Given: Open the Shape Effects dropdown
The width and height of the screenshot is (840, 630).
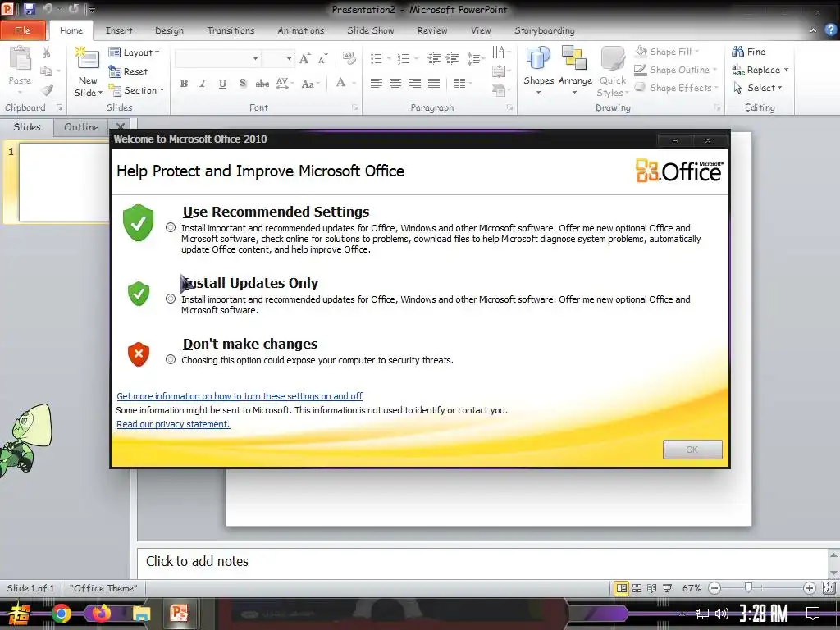Looking at the screenshot, I should 676,88.
